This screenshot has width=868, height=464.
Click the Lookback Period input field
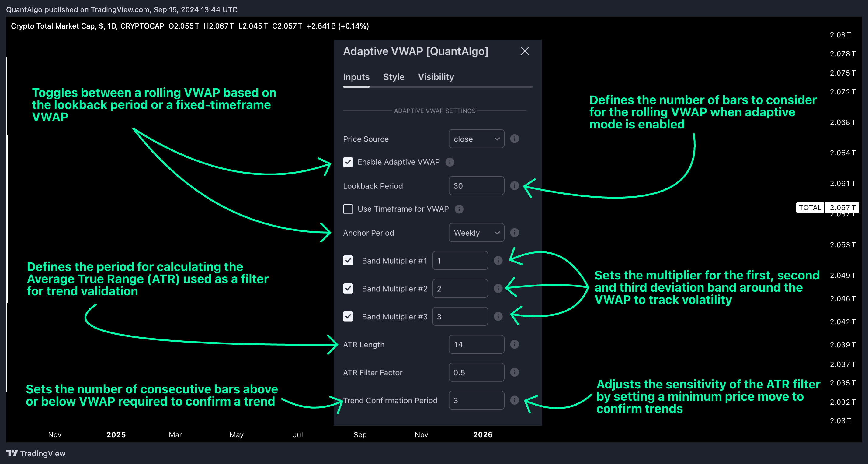(476, 185)
